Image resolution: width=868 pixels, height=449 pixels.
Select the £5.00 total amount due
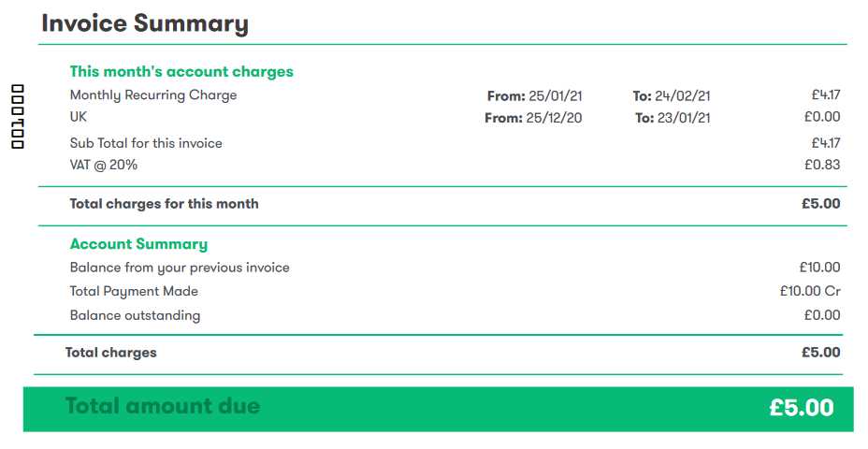coord(802,408)
